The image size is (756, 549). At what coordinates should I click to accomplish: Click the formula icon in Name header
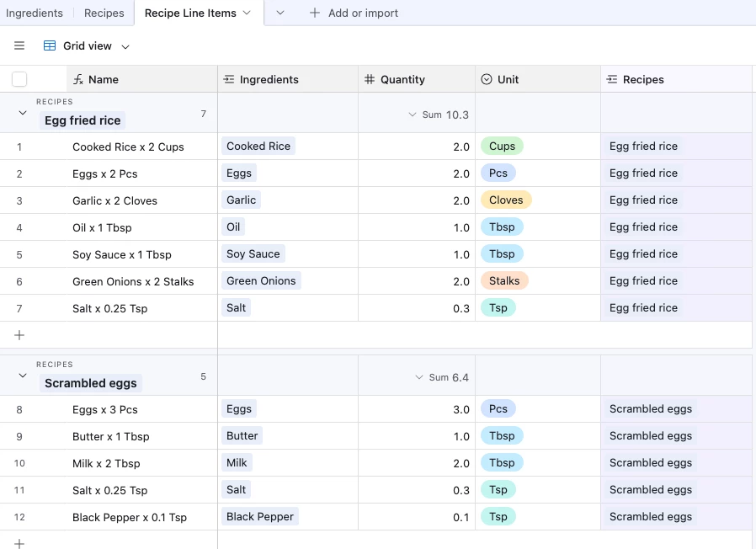point(78,80)
